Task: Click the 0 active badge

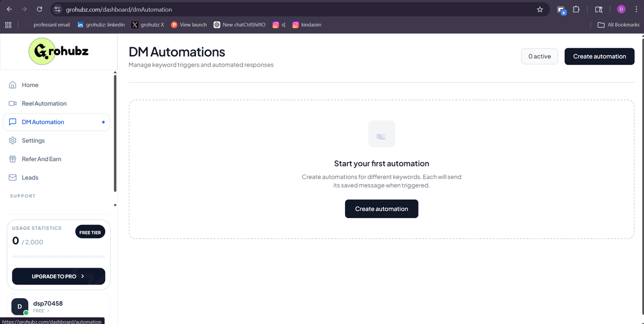Action: pos(539,56)
